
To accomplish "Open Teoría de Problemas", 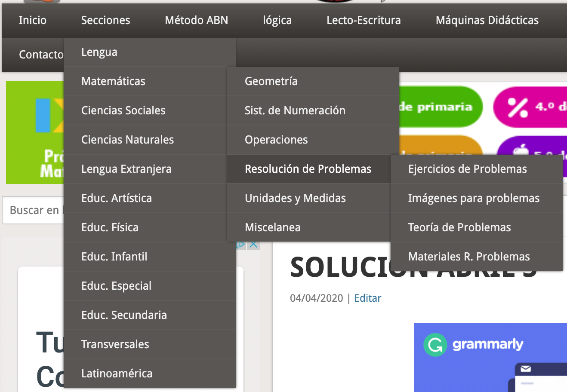I will pyautogui.click(x=459, y=227).
